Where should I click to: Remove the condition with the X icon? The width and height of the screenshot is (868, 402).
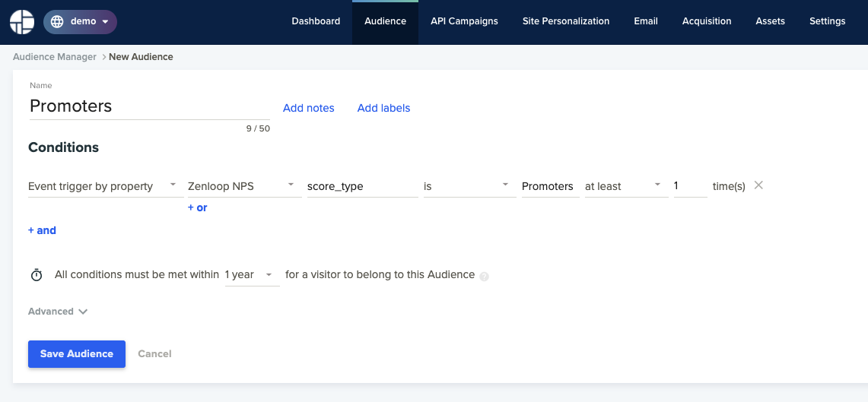pos(759,185)
